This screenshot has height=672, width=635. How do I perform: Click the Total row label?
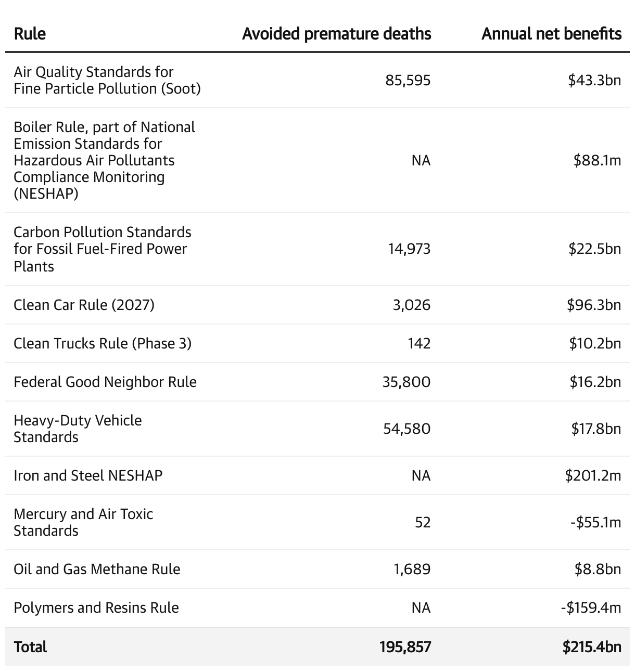click(30, 647)
